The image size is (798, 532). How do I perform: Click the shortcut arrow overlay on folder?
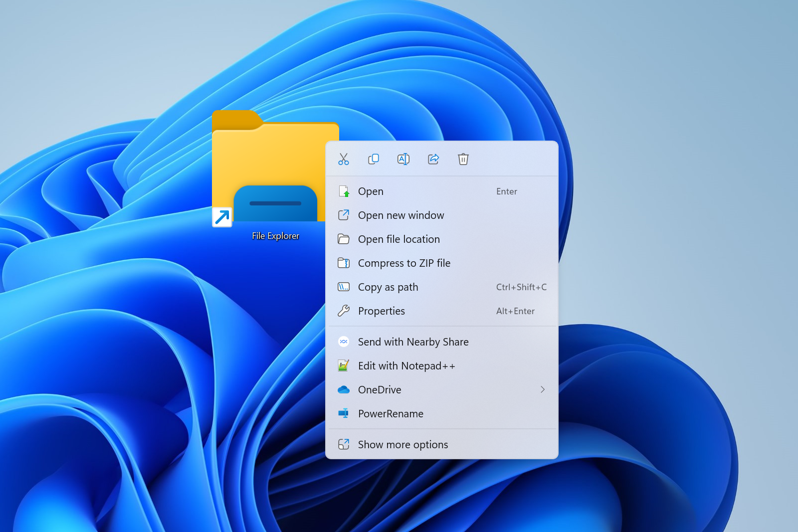click(222, 217)
